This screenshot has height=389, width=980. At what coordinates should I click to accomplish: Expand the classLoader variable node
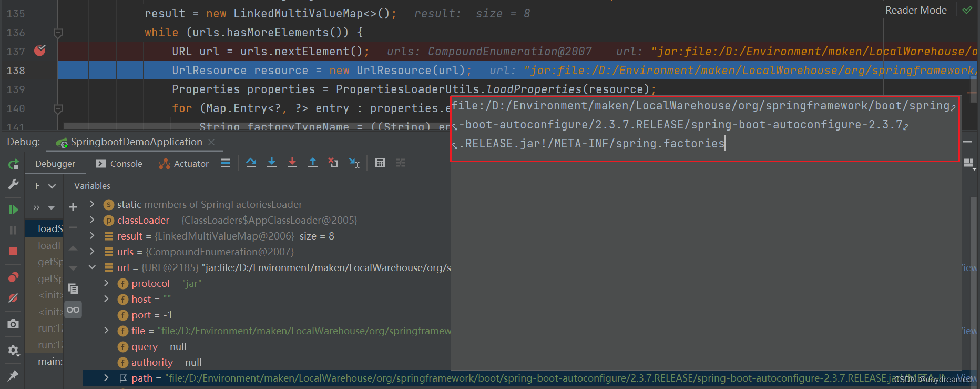tap(92, 220)
